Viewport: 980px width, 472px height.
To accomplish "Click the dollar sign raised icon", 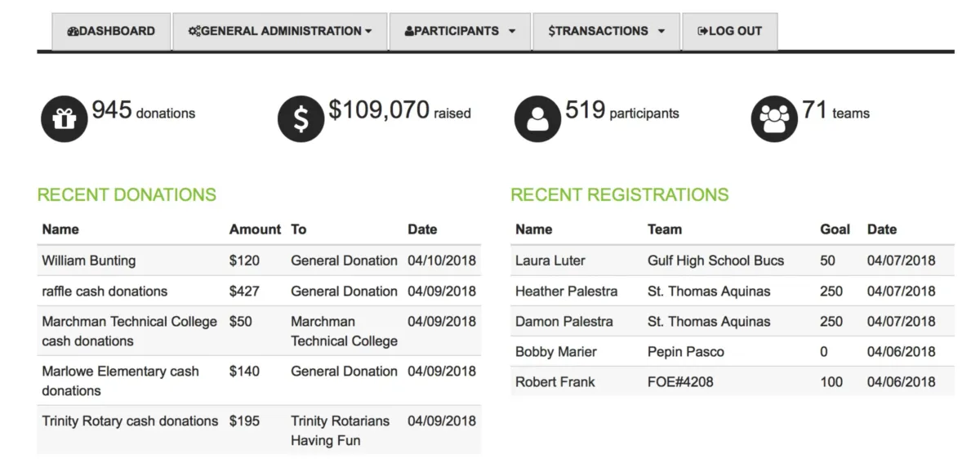I will [x=301, y=118].
